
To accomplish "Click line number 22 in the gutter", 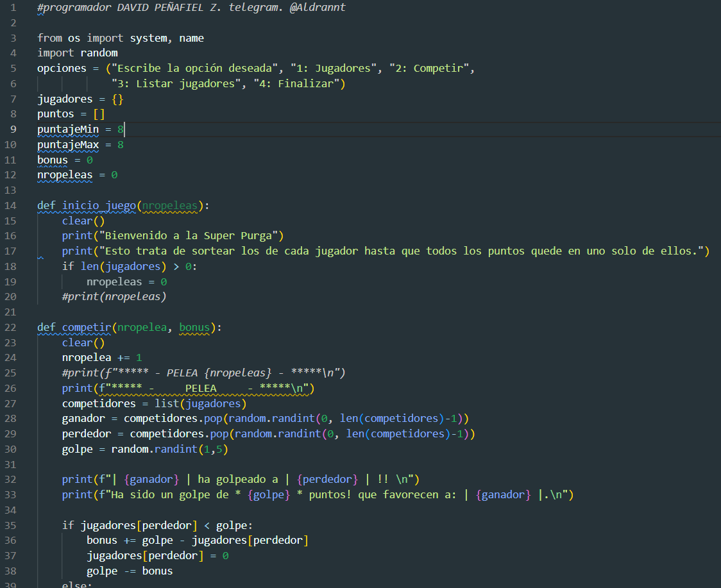I will click(x=10, y=327).
